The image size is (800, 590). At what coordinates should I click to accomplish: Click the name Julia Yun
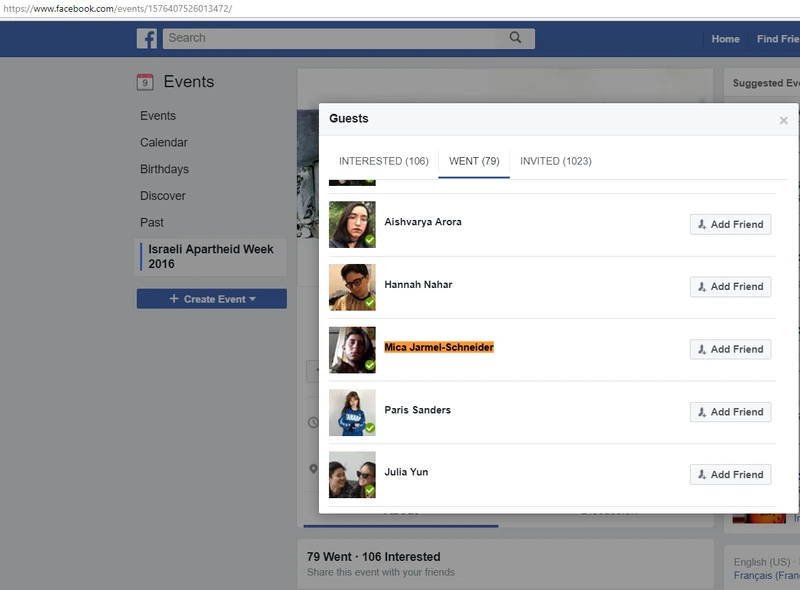point(406,472)
